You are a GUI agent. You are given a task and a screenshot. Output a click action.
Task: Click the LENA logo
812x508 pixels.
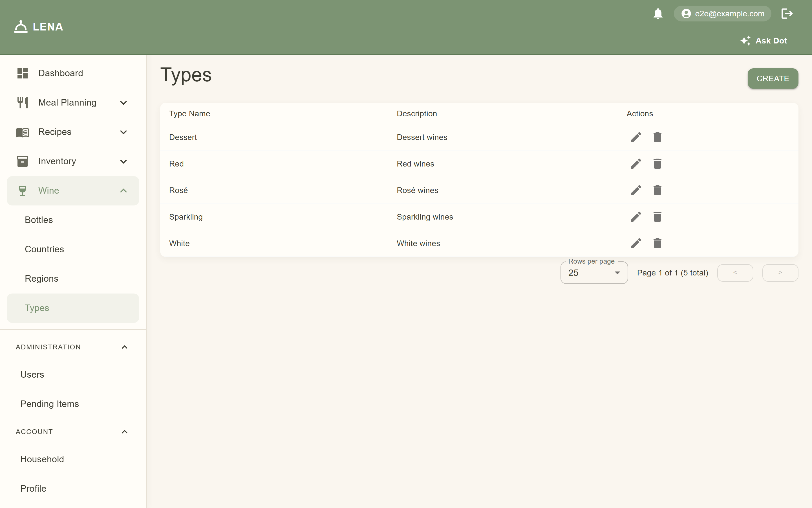pos(39,27)
